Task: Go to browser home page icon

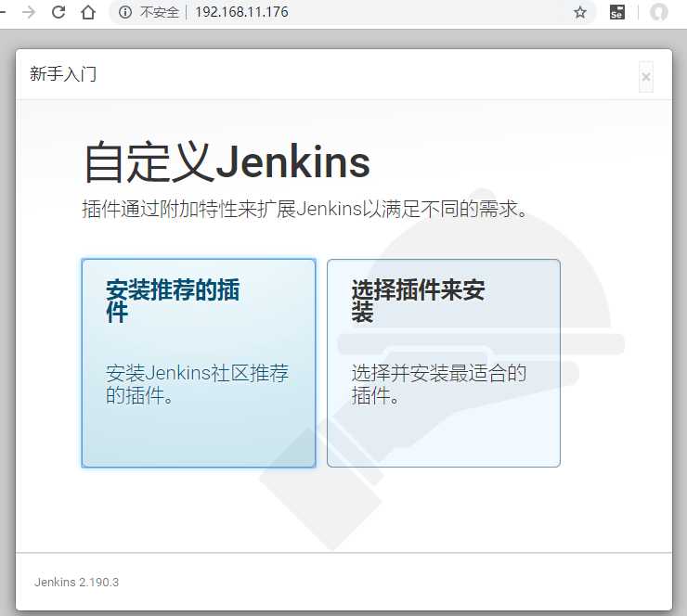Action: coord(88,12)
